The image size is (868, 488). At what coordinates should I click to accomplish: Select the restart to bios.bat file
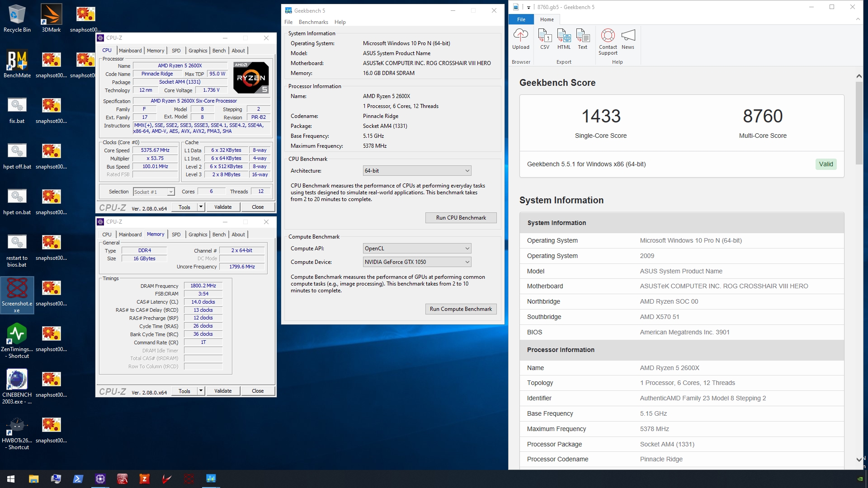pyautogui.click(x=17, y=250)
